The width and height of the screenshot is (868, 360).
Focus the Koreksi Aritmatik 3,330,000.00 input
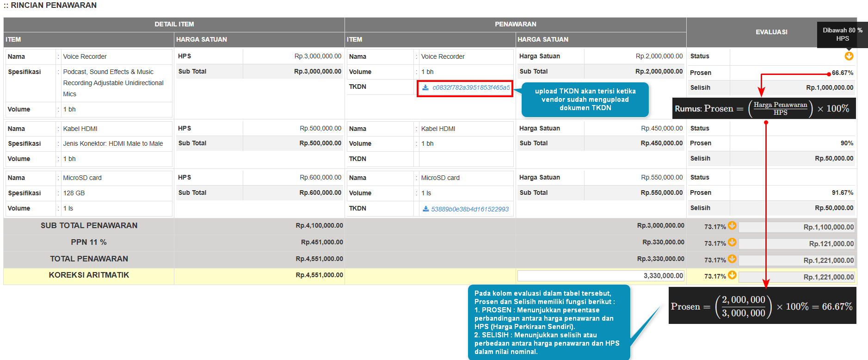[600, 276]
